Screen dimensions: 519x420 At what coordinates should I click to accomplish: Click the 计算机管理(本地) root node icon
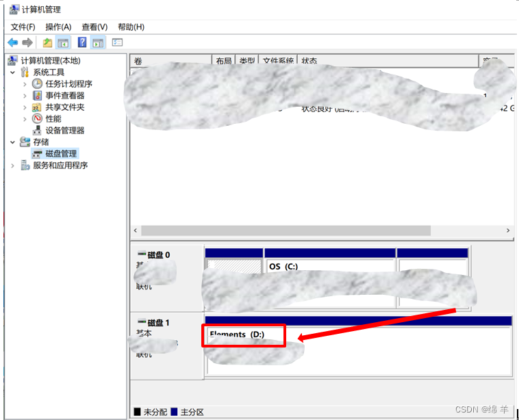(x=12, y=60)
